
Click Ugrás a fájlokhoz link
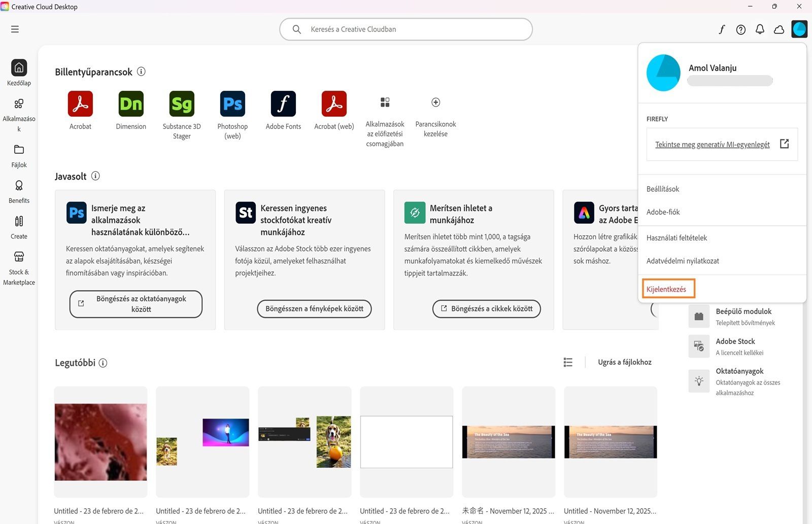point(625,362)
